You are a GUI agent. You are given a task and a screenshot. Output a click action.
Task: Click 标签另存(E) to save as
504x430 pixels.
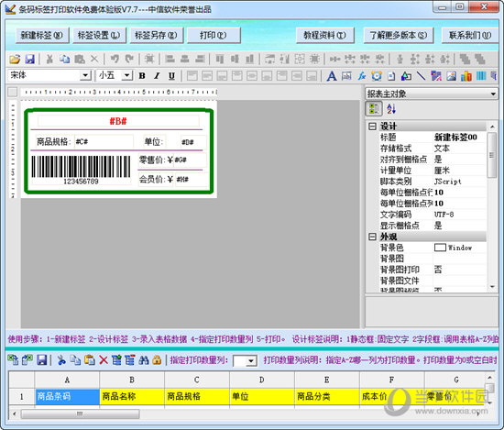click(x=156, y=35)
